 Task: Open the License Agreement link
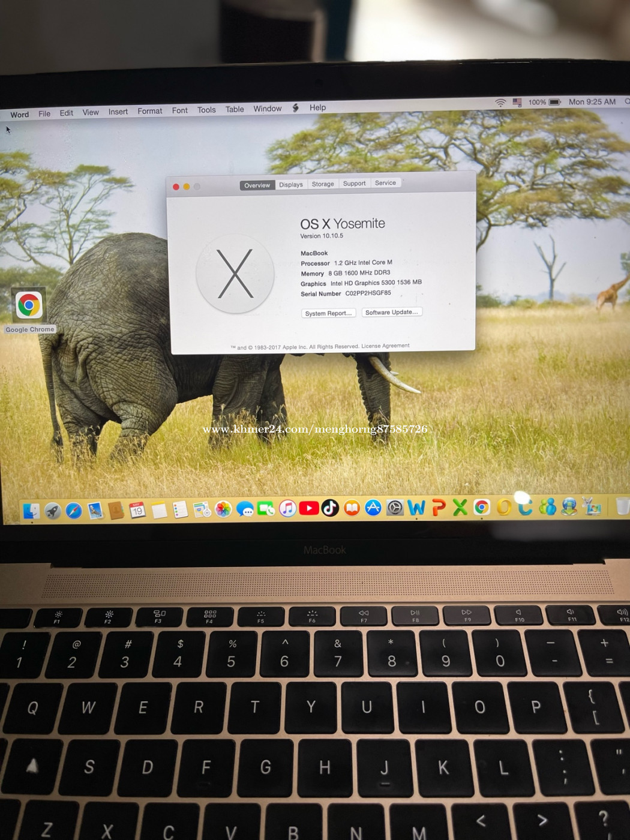click(385, 346)
